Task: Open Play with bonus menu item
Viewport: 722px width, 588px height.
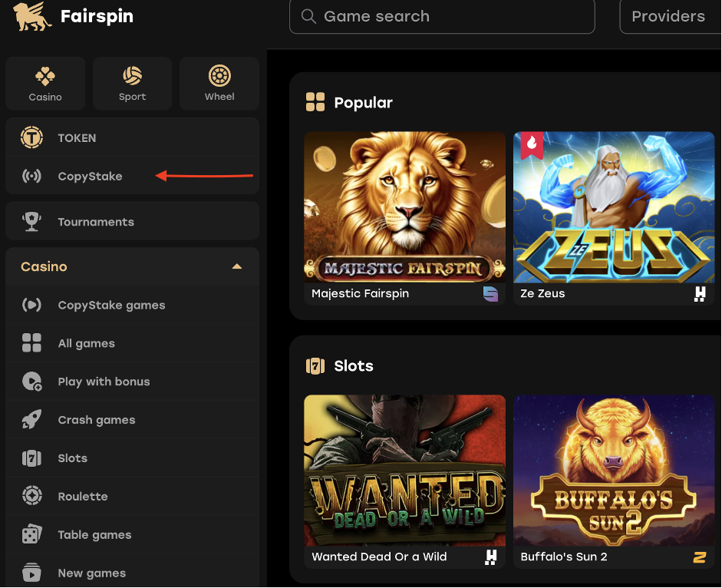Action: pyautogui.click(x=104, y=382)
